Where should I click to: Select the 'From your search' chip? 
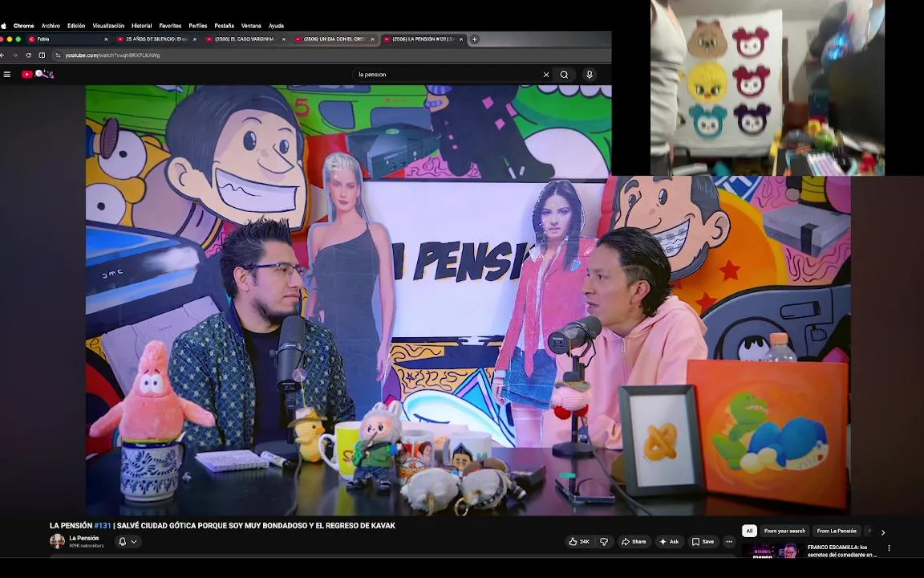tap(784, 531)
